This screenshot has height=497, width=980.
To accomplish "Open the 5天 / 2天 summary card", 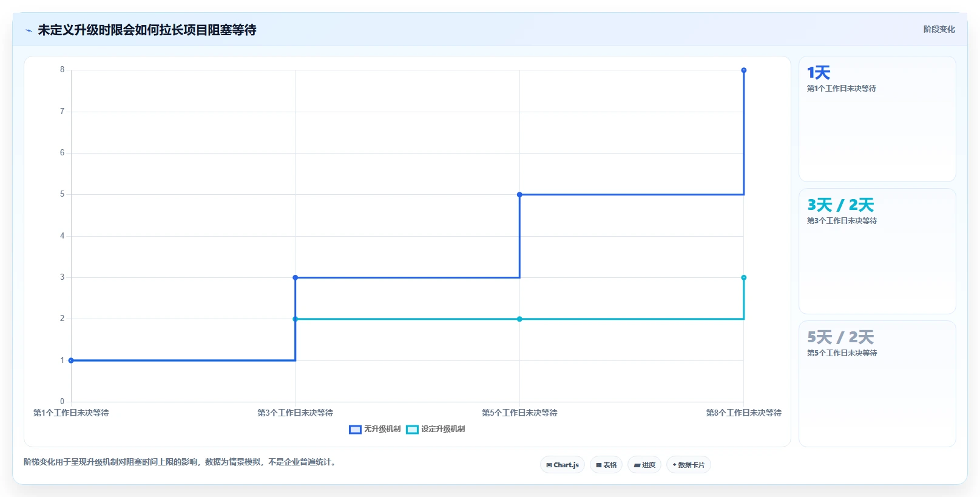I will [x=877, y=384].
